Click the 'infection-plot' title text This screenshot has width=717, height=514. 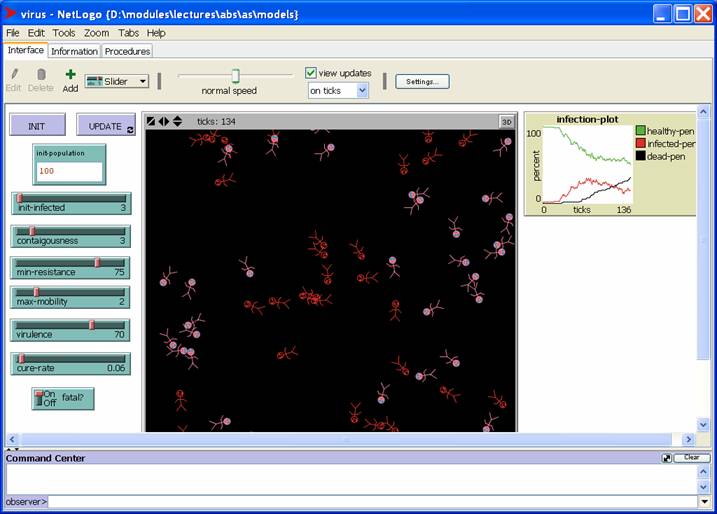tap(587, 119)
